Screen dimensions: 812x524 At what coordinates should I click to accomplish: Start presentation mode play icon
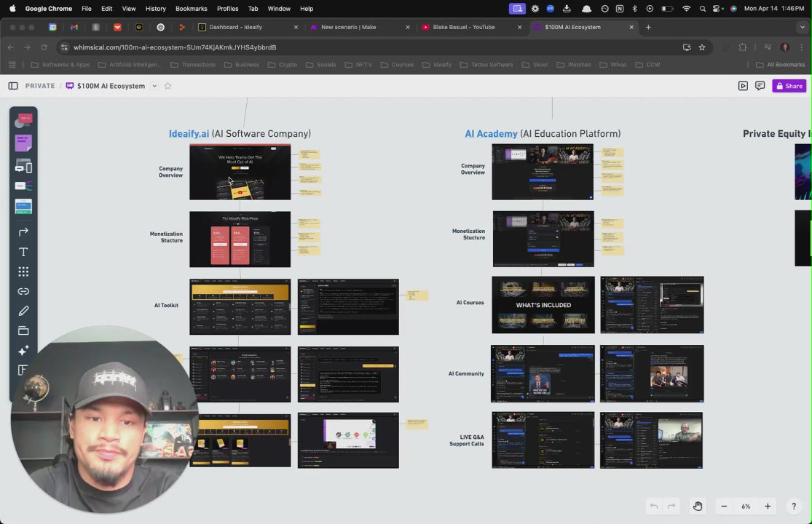(743, 86)
